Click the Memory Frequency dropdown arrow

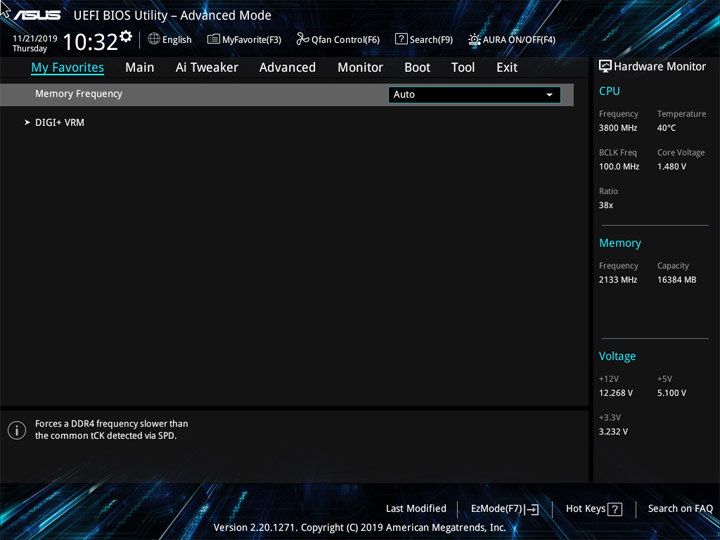click(x=549, y=95)
